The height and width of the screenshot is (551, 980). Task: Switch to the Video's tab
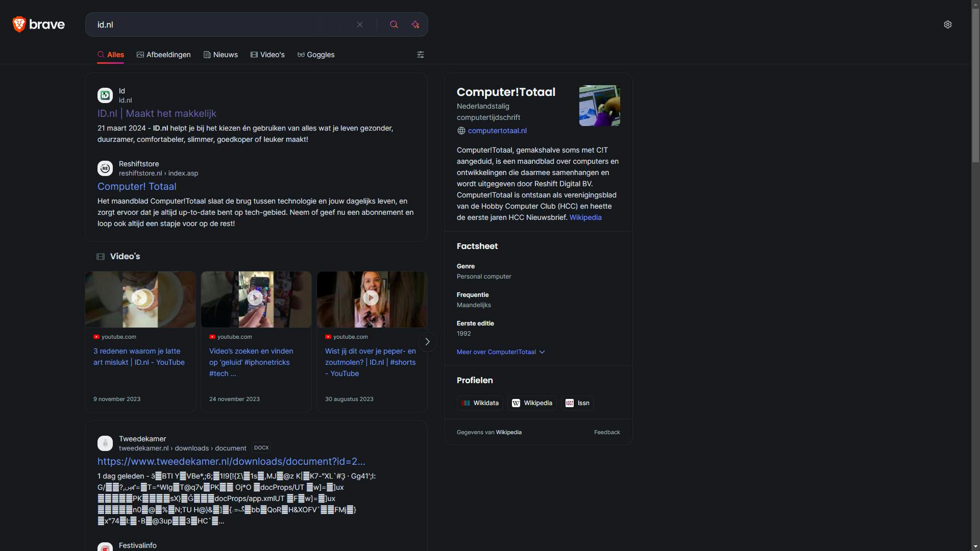[267, 55]
